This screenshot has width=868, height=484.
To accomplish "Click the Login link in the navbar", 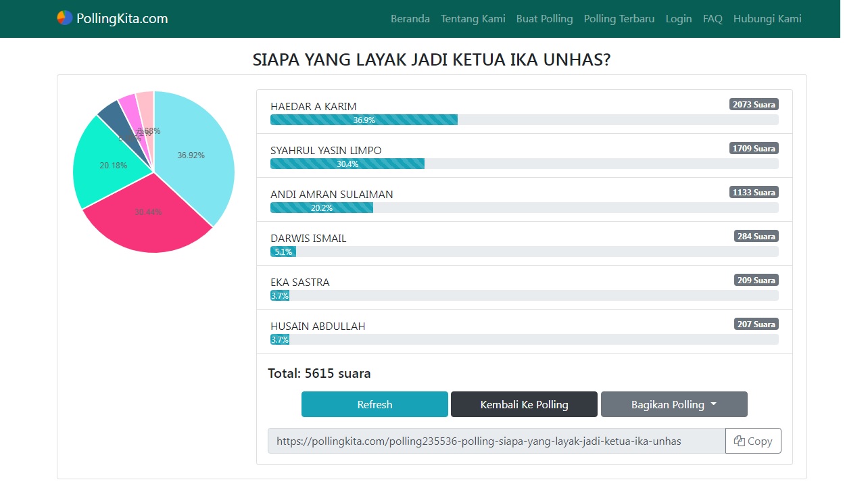I will coord(678,19).
